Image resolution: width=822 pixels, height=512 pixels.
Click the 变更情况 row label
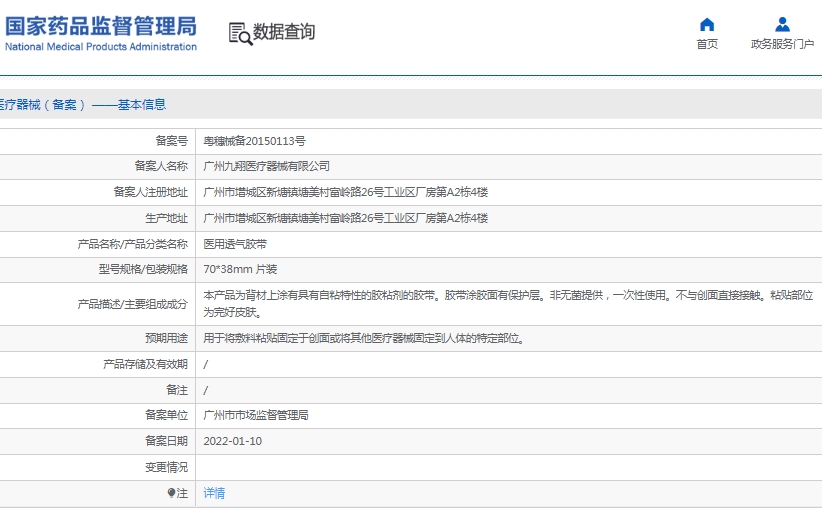tap(166, 467)
